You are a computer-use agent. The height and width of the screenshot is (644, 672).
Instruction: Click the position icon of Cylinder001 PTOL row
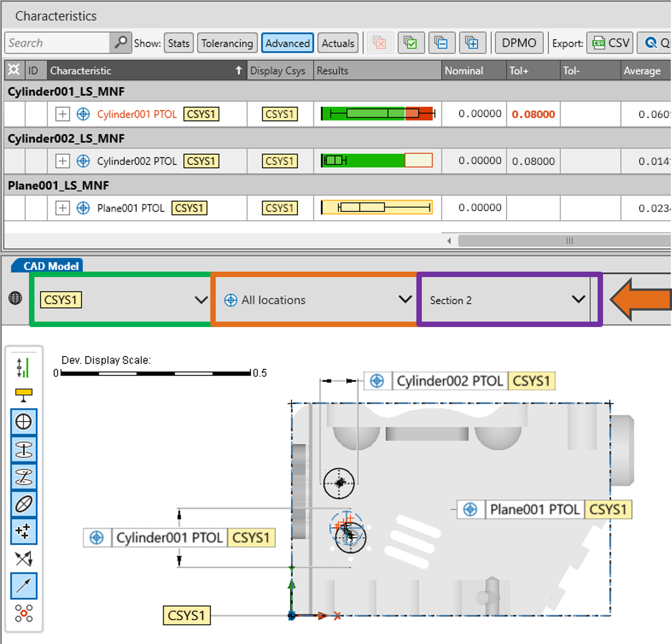click(x=83, y=114)
